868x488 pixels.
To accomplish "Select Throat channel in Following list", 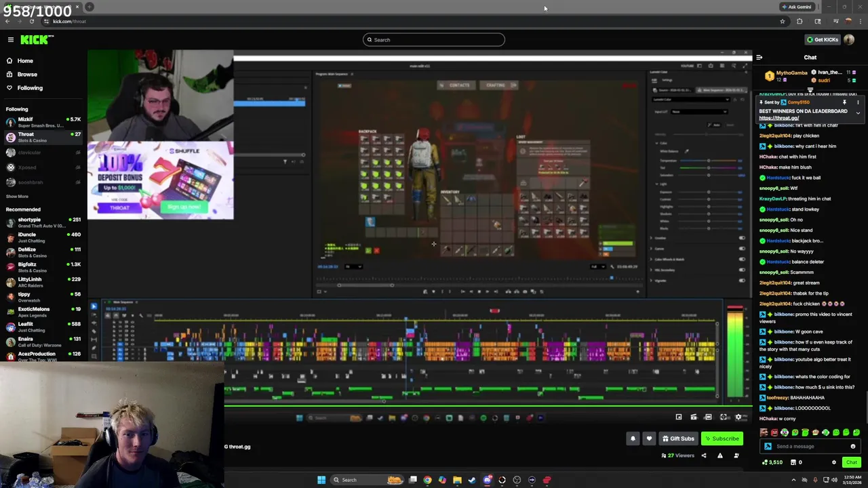I will (42, 137).
